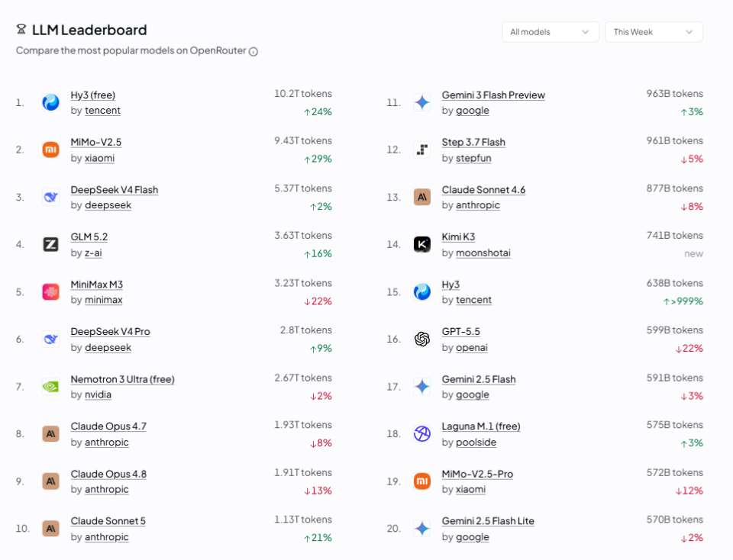This screenshot has height=560, width=733.
Task: Click the 10.2T tokens value
Action: [x=303, y=93]
